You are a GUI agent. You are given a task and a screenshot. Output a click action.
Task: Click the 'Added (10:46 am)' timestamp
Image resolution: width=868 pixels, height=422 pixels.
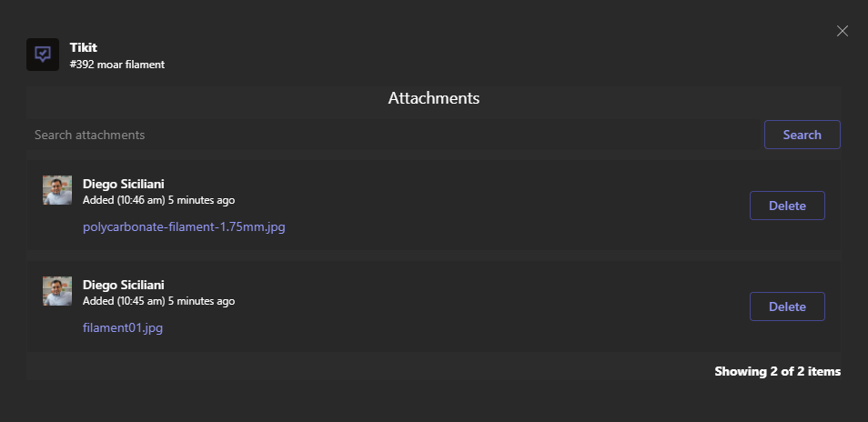tap(124, 200)
